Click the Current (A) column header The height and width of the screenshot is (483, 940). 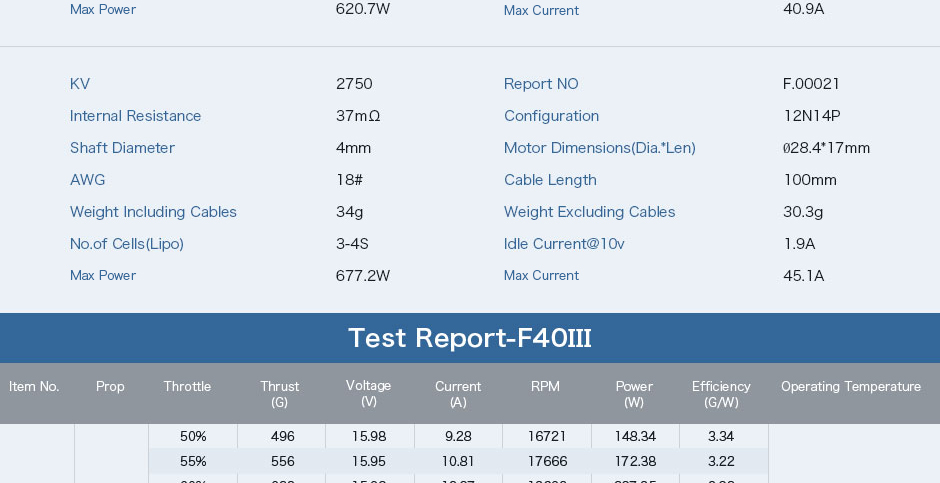click(x=458, y=394)
